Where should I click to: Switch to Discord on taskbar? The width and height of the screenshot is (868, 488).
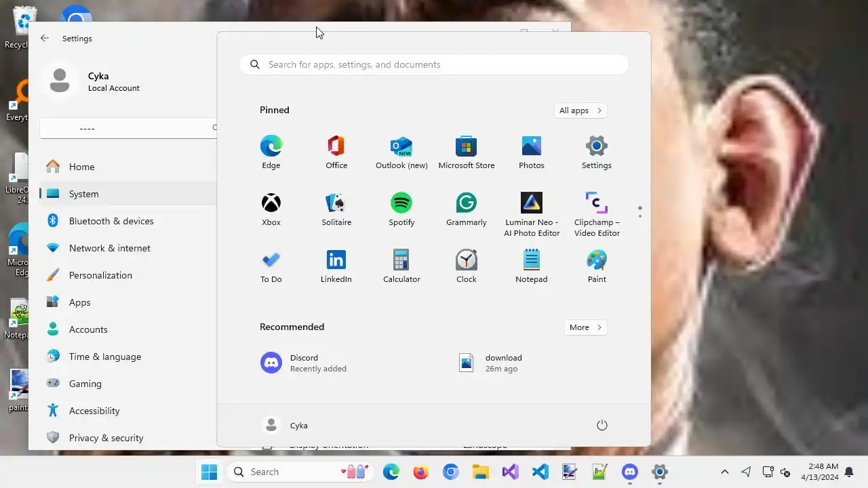pos(630,472)
